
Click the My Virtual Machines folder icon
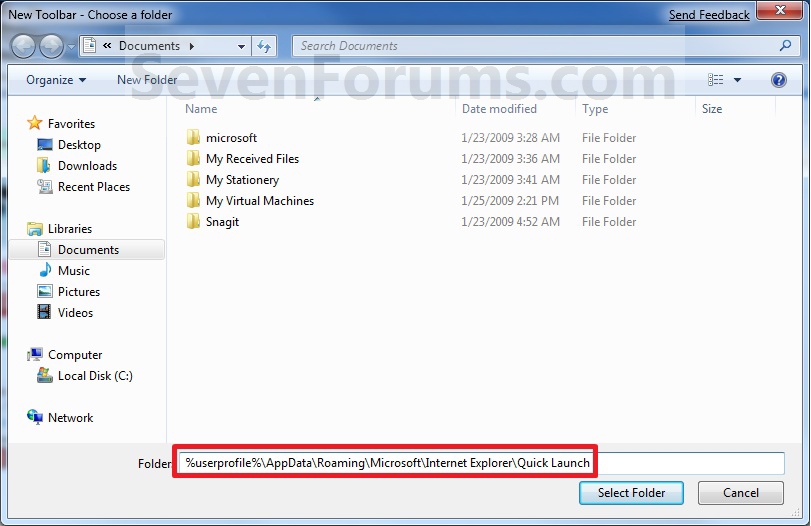pyautogui.click(x=193, y=200)
